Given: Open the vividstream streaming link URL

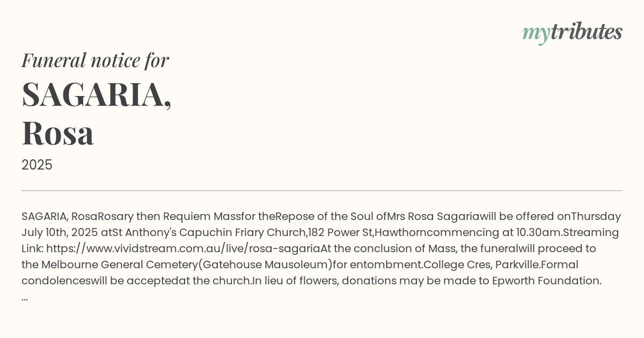Looking at the screenshot, I should point(183,248).
